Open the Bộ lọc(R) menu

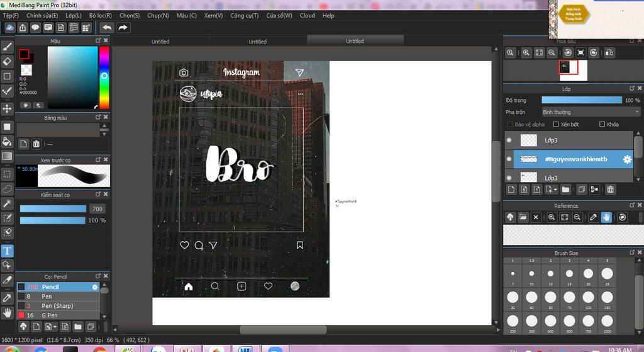[x=100, y=15]
